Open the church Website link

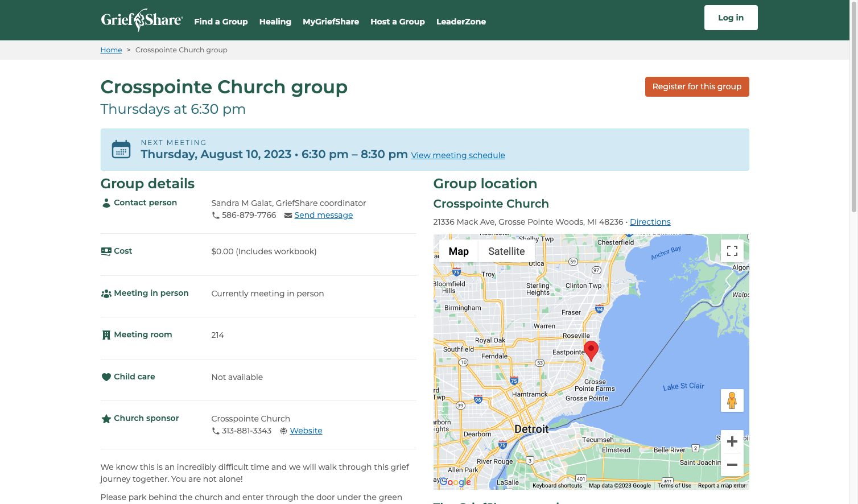(306, 431)
